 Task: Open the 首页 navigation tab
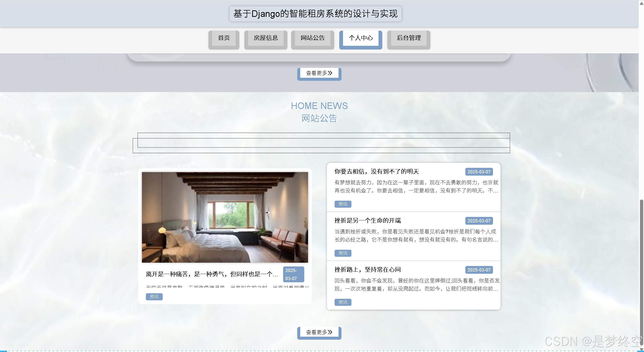[x=223, y=38]
